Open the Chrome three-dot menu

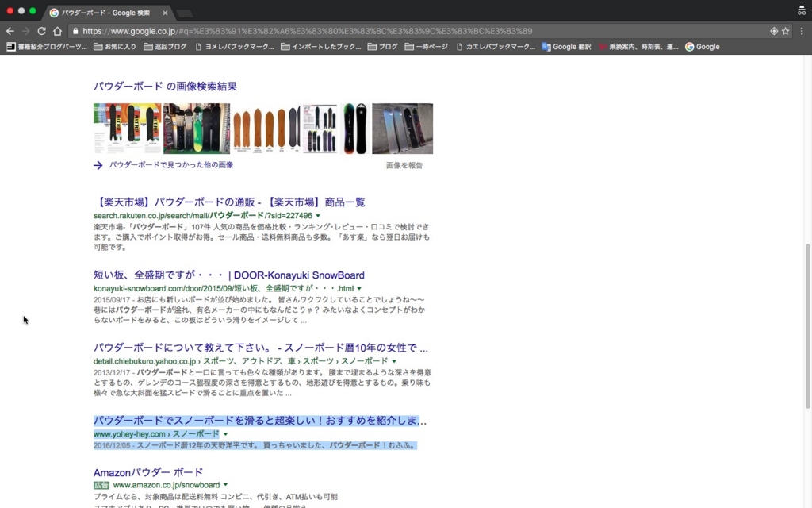click(x=802, y=31)
